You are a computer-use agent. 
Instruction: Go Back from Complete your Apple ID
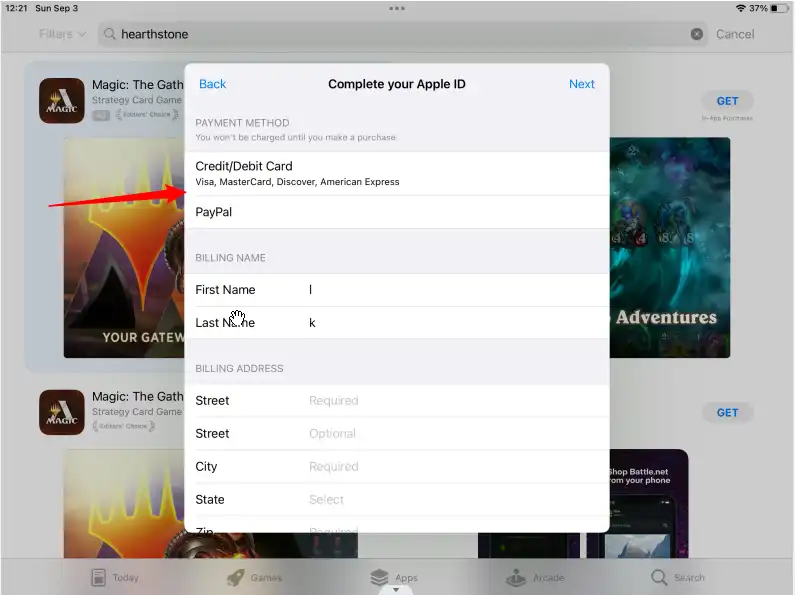[x=212, y=84]
